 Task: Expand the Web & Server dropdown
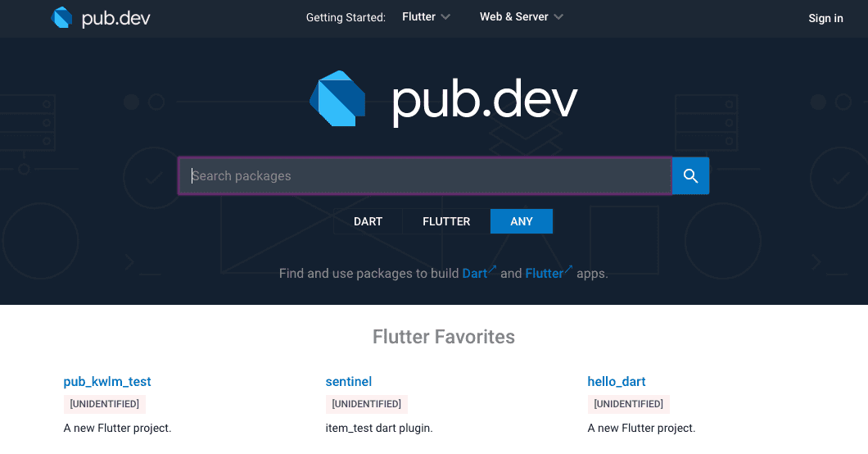pyautogui.click(x=522, y=17)
